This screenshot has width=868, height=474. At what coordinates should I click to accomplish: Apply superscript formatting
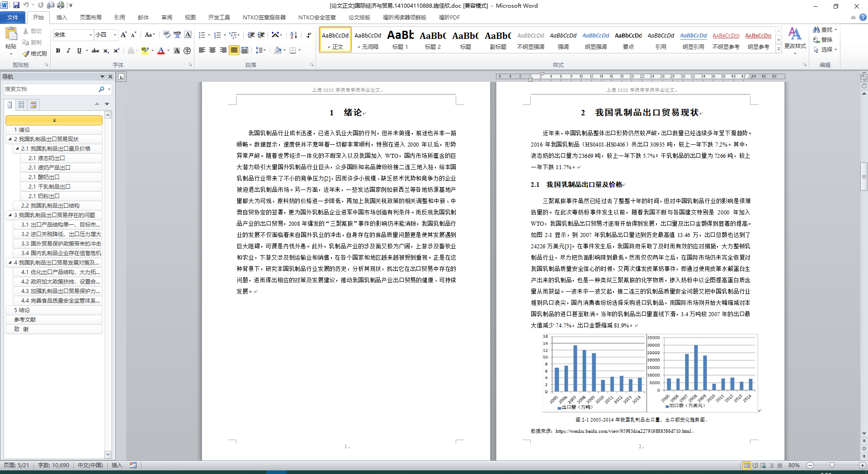coord(116,51)
